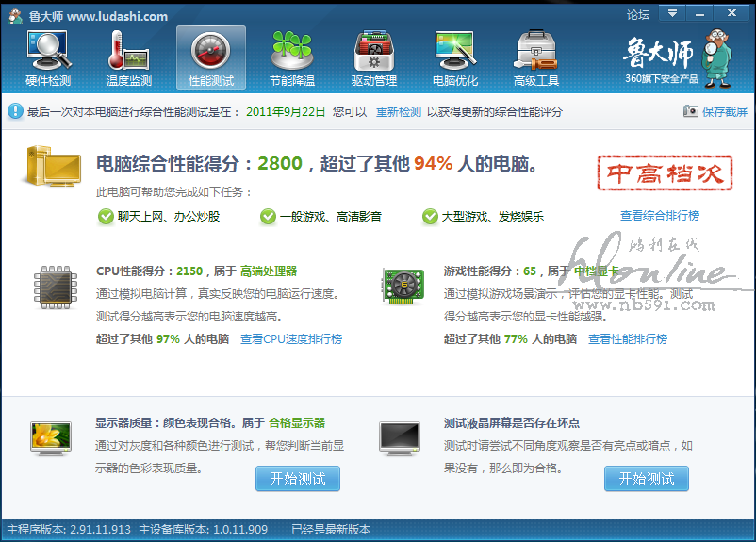Image resolution: width=756 pixels, height=542 pixels.
Task: Click the CPU chip icon
Action: pyautogui.click(x=55, y=287)
